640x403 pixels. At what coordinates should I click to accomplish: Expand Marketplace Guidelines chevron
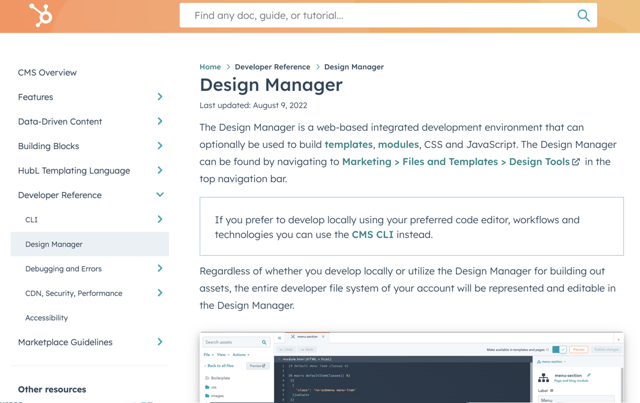coord(160,342)
